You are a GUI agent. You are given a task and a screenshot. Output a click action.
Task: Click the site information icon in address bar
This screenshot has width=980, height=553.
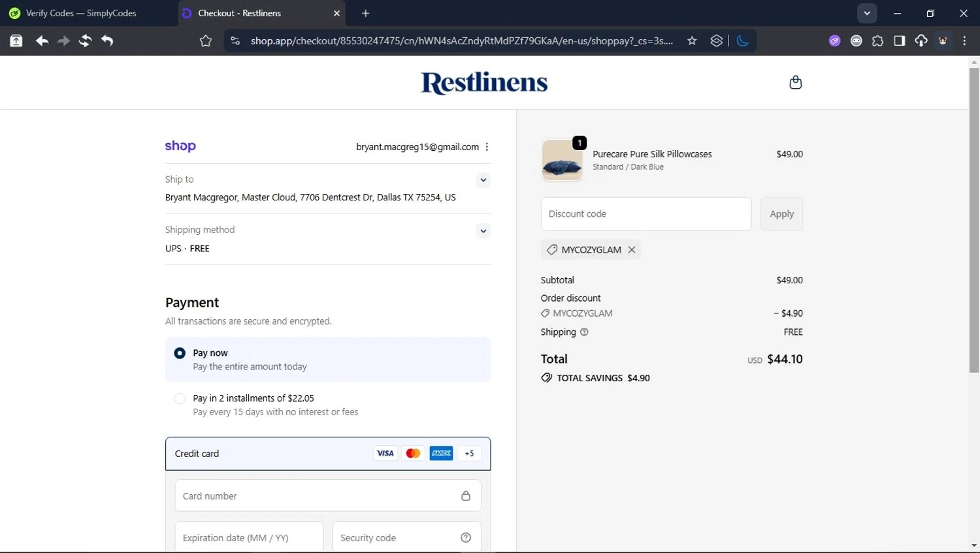(x=235, y=40)
